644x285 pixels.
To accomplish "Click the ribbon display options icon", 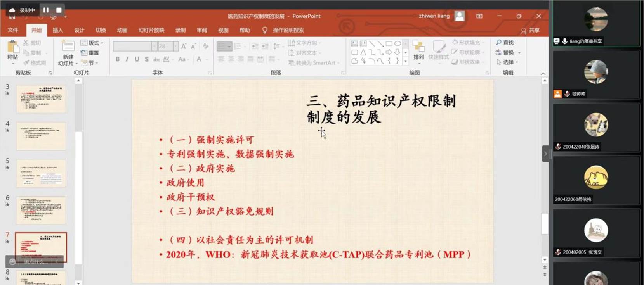I will (479, 16).
